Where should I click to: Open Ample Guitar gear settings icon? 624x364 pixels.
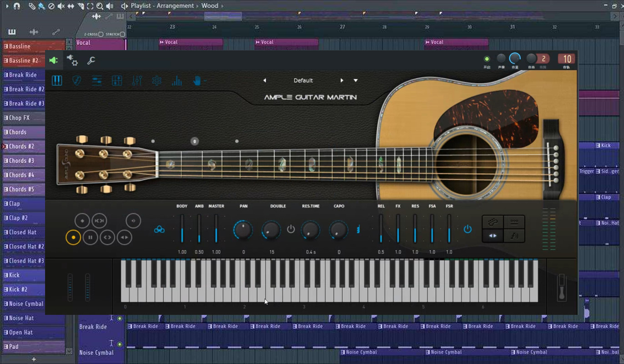[x=157, y=81]
